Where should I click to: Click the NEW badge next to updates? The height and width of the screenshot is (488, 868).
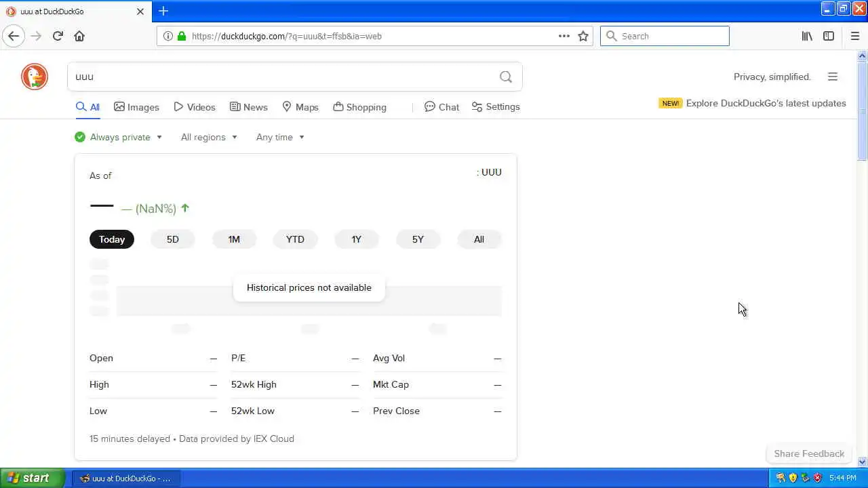[671, 103]
